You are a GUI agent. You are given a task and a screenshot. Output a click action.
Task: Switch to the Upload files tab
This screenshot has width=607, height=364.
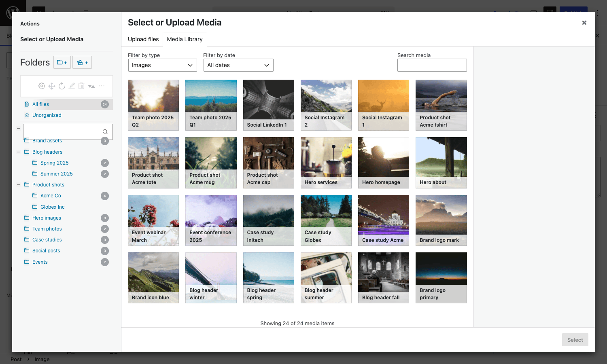[x=143, y=39]
